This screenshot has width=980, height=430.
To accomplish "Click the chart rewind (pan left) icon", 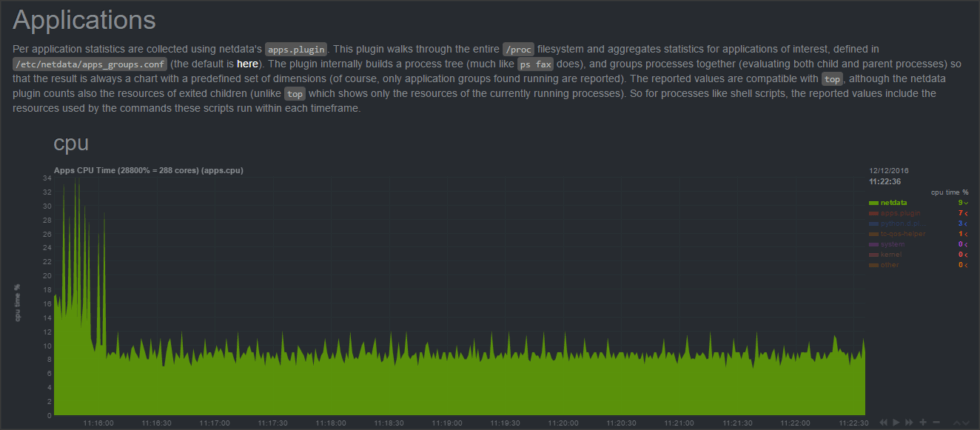I will (x=883, y=422).
